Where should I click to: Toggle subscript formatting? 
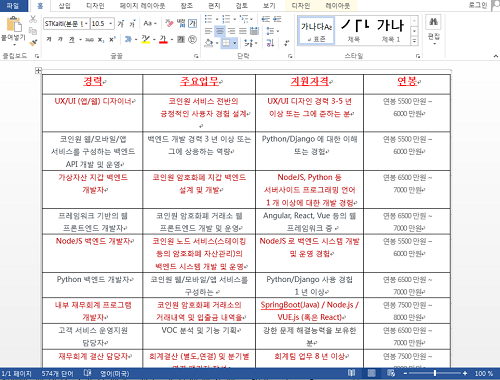pos(100,40)
